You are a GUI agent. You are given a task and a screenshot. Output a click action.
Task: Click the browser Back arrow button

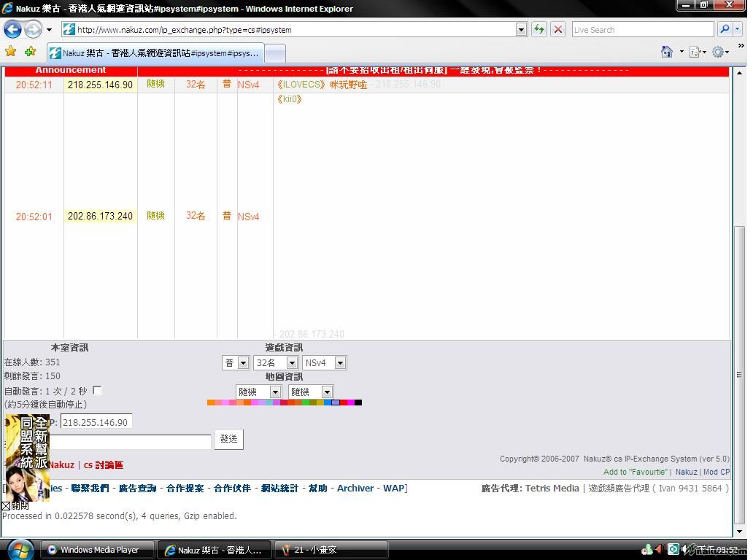pyautogui.click(x=12, y=29)
